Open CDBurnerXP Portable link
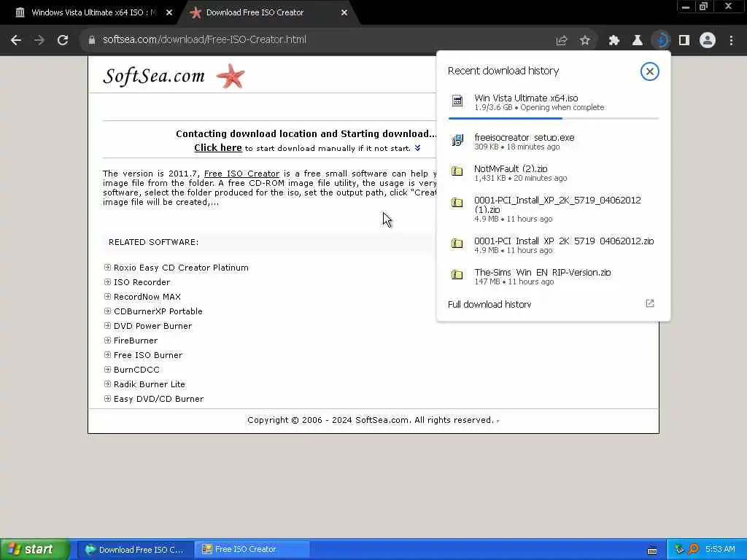Screen dimensions: 747x560 158,311
